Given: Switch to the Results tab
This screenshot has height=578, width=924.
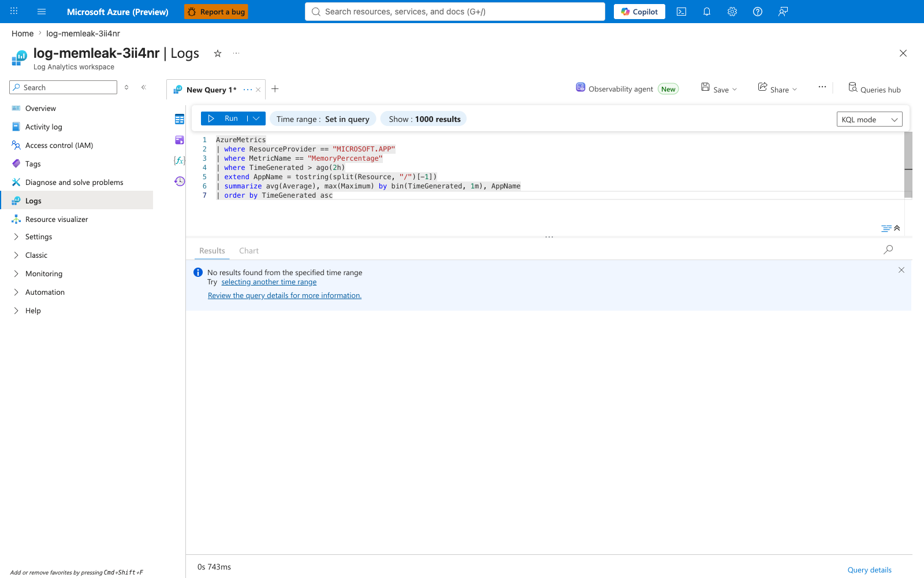Looking at the screenshot, I should coord(212,251).
